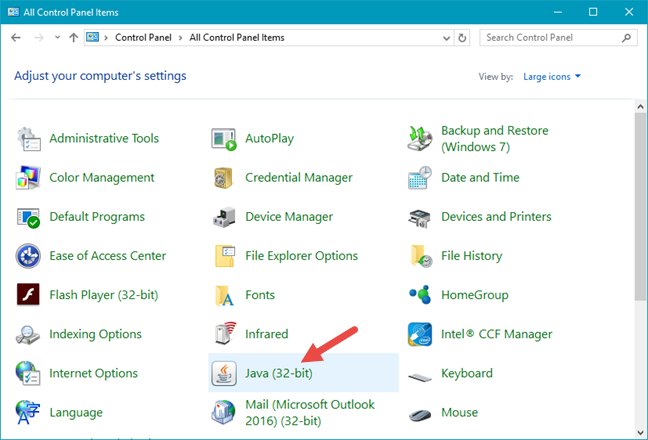Open the Indexing Options label
The width and height of the screenshot is (648, 440).
95,334
